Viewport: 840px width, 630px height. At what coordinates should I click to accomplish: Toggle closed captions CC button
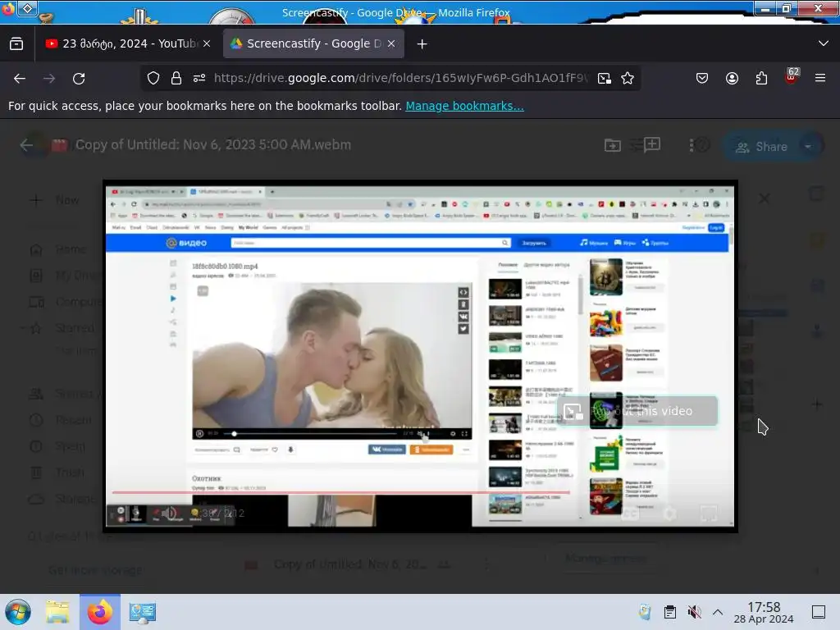tap(630, 514)
